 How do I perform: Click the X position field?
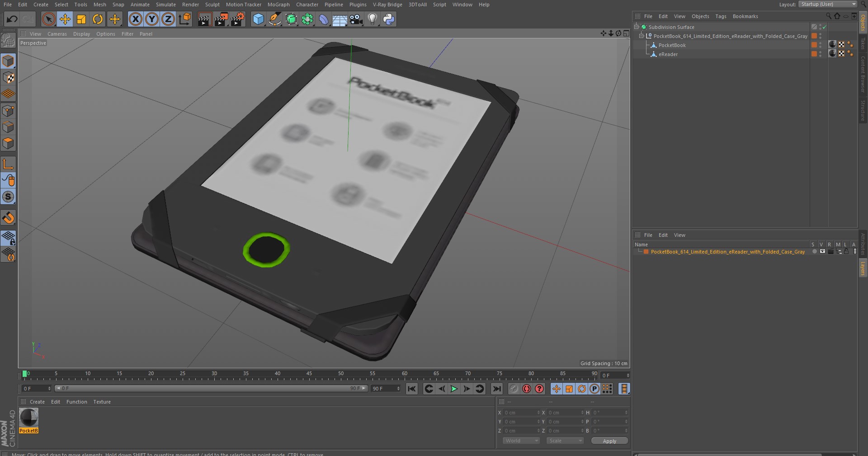(x=521, y=413)
